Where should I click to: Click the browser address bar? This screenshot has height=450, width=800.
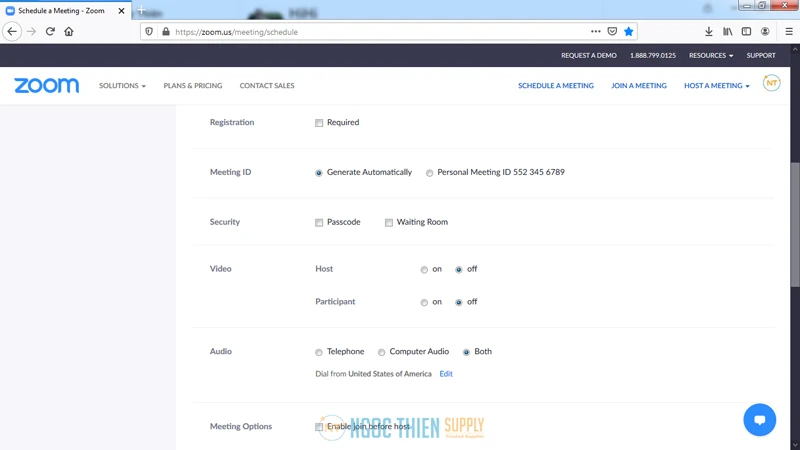point(380,32)
